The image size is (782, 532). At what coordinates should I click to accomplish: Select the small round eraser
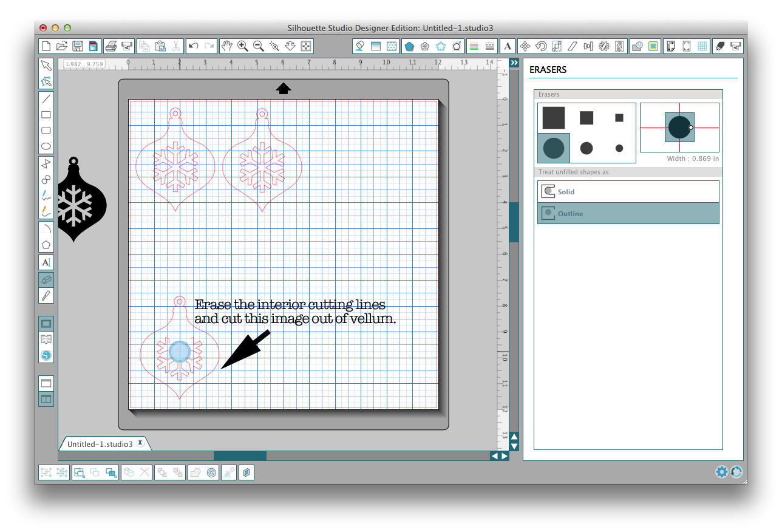pos(619,148)
